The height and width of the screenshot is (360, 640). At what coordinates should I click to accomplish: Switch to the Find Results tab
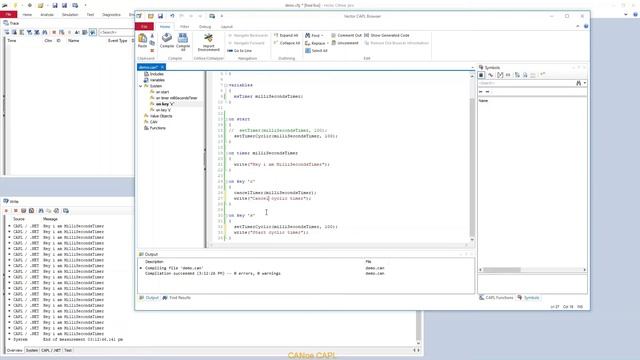(177, 298)
